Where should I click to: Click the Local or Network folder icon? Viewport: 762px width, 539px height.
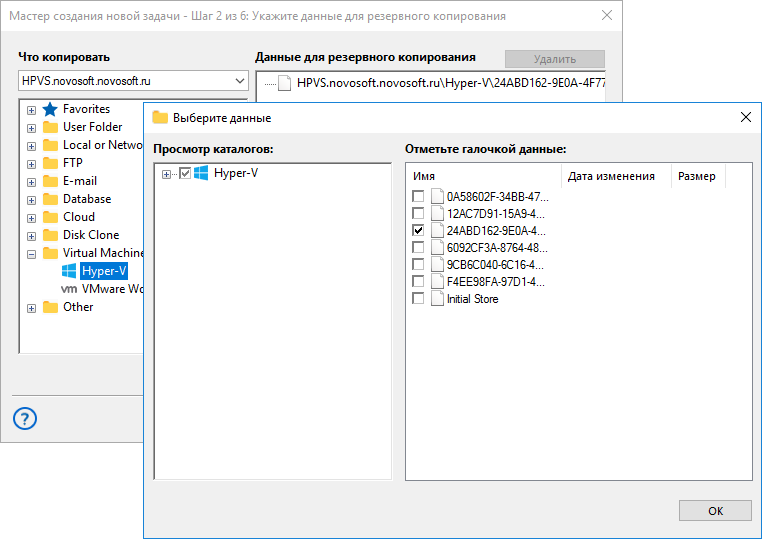50,145
